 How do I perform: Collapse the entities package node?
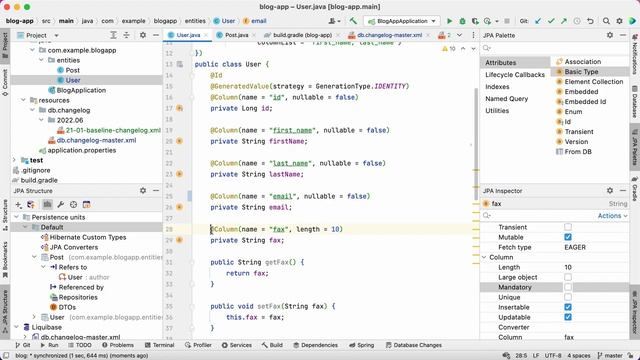point(41,60)
